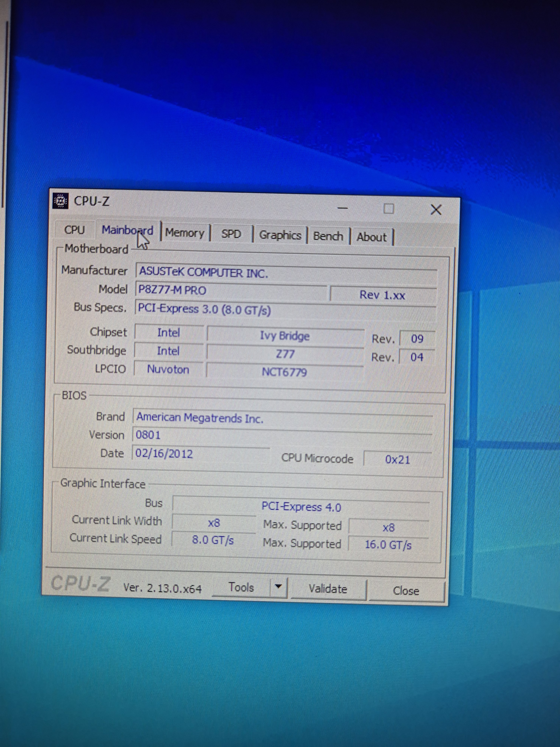Switch to the SPD tab
The width and height of the screenshot is (560, 747).
pyautogui.click(x=231, y=234)
